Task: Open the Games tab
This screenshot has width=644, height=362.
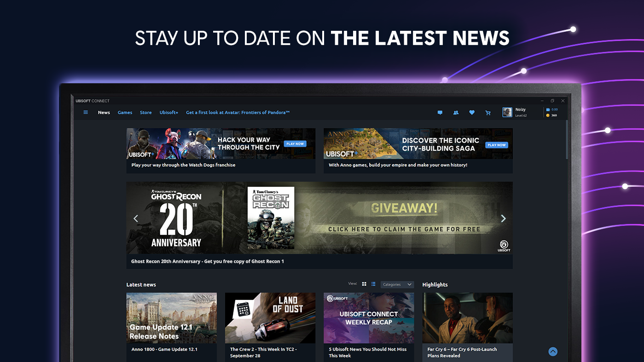Action: pos(125,112)
